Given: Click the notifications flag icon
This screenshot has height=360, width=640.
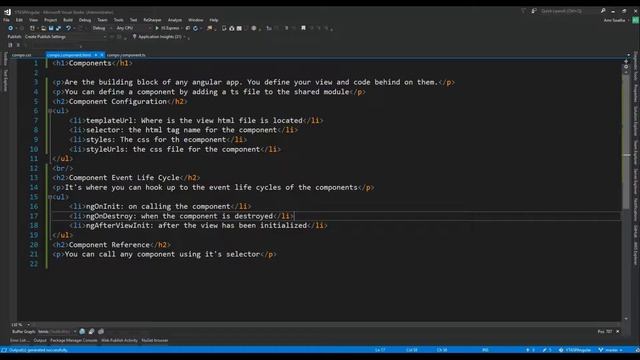Looking at the screenshot, I should [524, 11].
